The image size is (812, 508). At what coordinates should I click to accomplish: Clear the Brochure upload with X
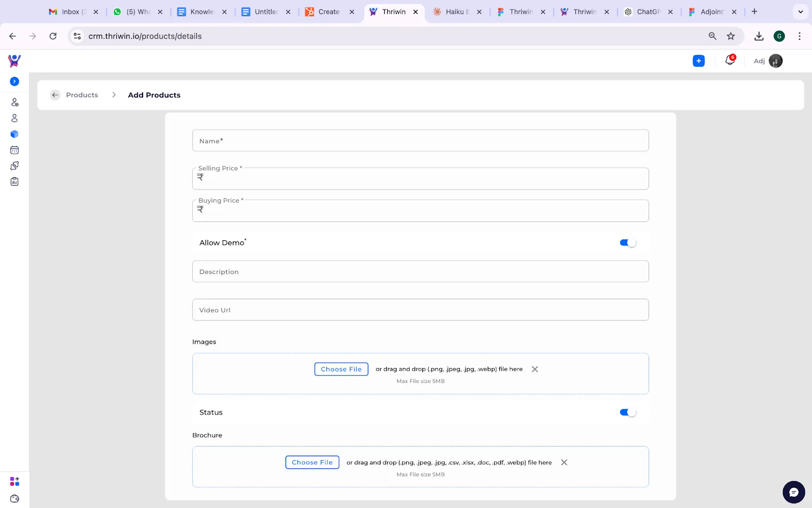[x=564, y=462]
